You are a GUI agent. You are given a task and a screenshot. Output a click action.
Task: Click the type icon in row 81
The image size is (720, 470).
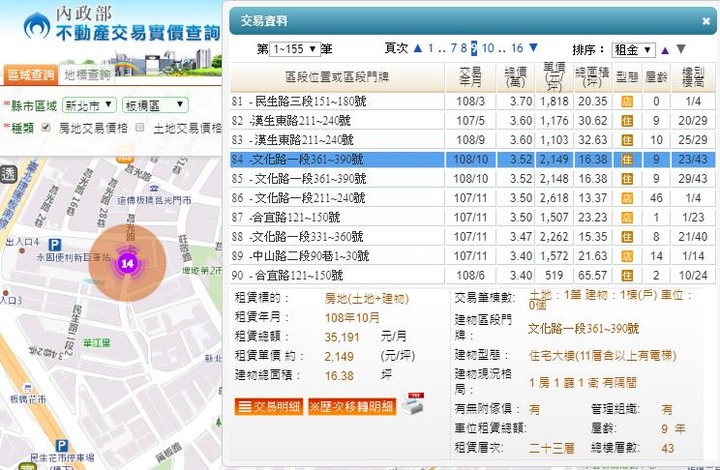point(627,101)
